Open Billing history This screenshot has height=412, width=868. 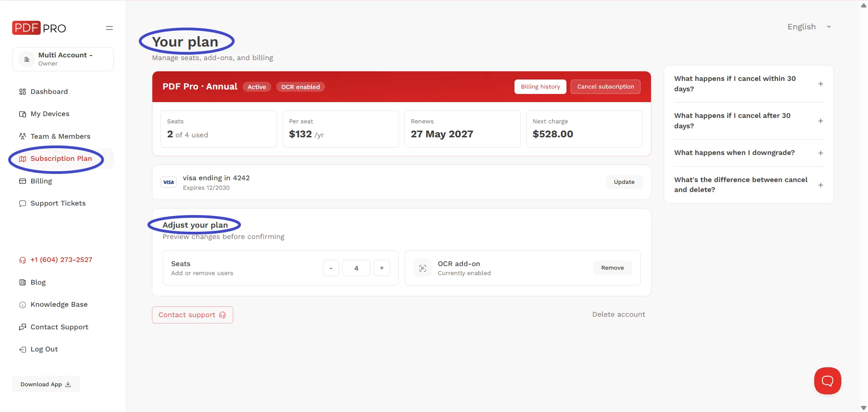point(540,87)
